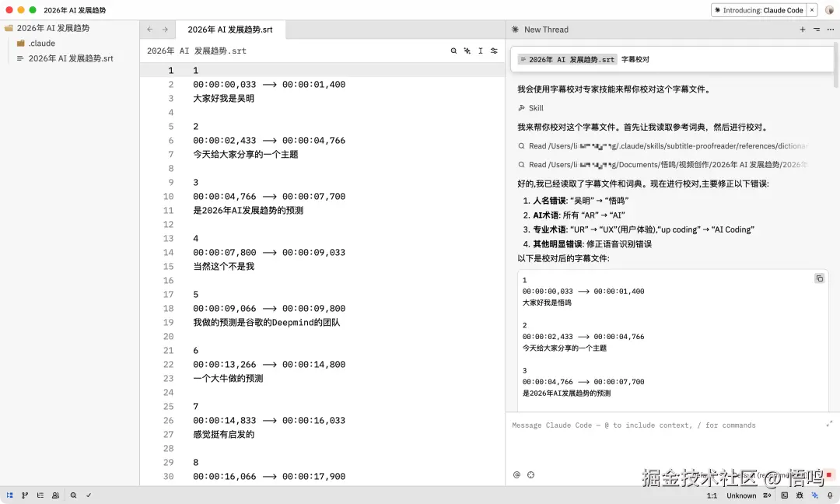Start a new thread with the + button
Viewport: 840px width, 504px height.
(x=802, y=29)
